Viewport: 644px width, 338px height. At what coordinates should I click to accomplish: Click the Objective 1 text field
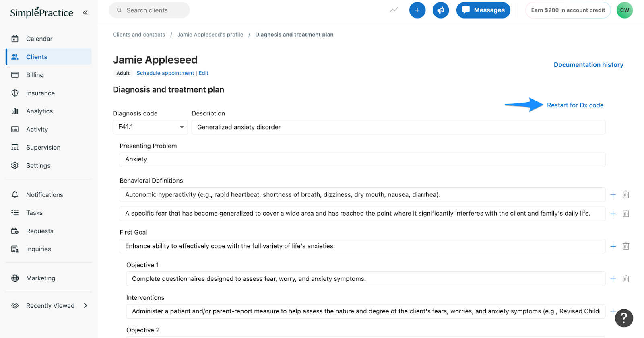[366, 279]
